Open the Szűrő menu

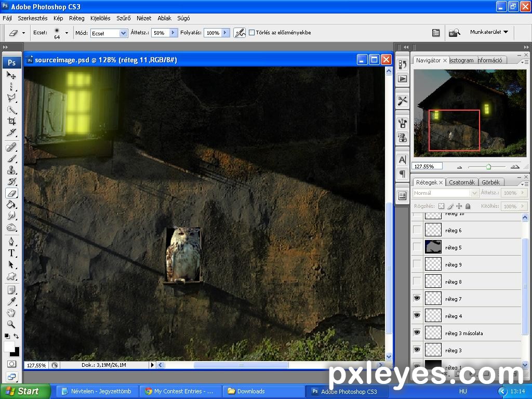click(124, 18)
